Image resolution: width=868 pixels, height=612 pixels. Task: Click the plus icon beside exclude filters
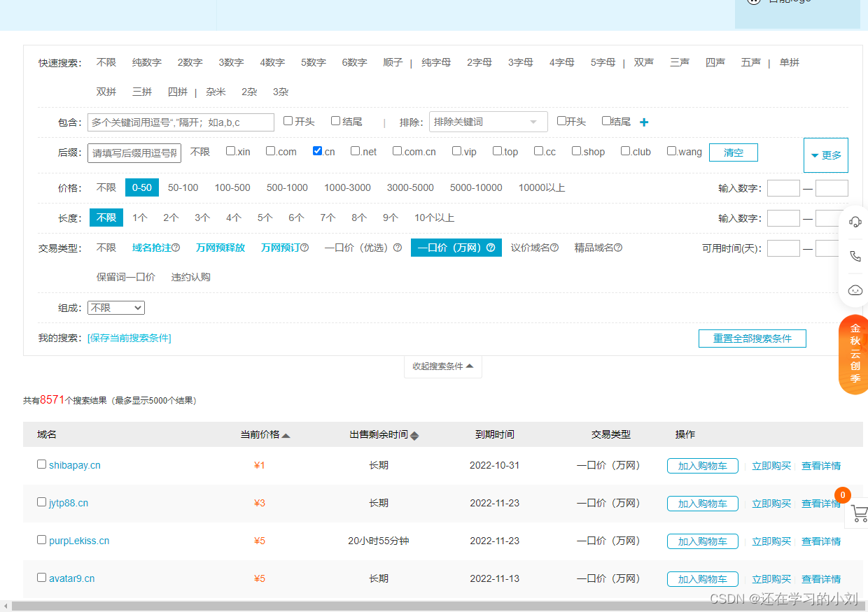[644, 122]
